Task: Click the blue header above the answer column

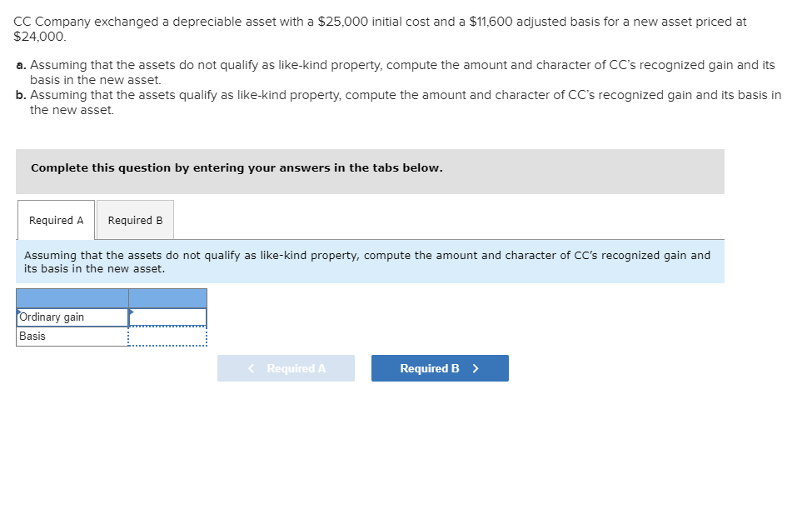Action: tap(167, 297)
